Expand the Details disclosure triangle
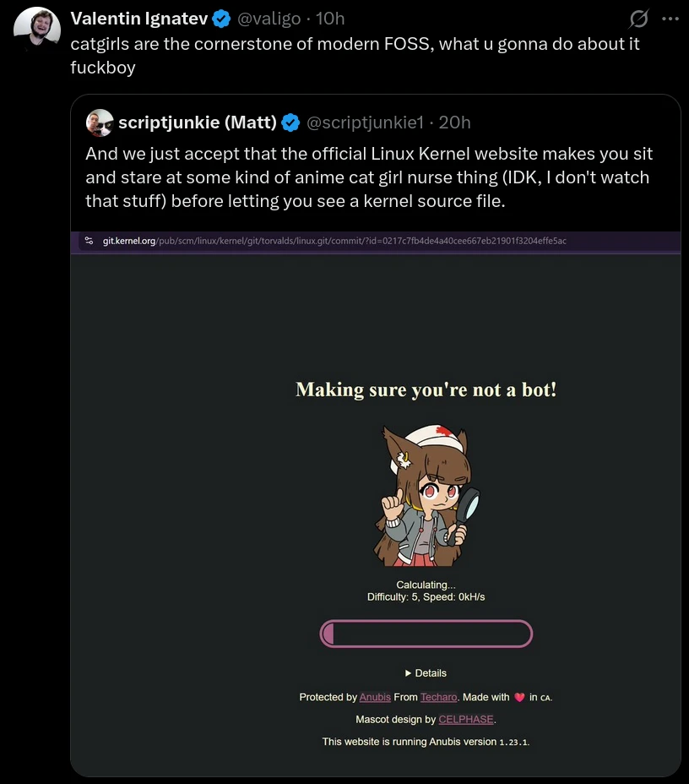This screenshot has height=784, width=689. coord(408,673)
